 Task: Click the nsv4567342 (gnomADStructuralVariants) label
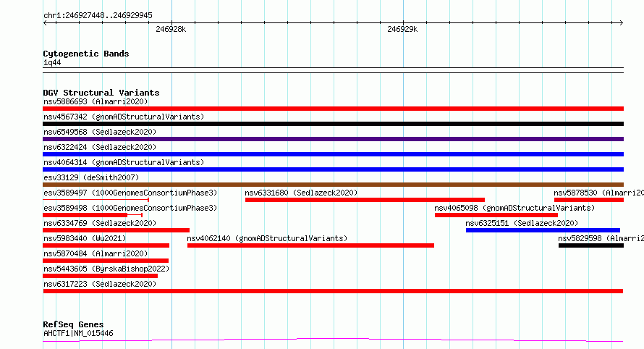[x=124, y=117]
